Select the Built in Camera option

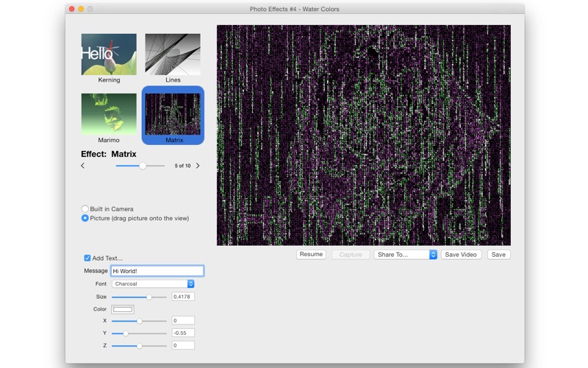pyautogui.click(x=85, y=209)
